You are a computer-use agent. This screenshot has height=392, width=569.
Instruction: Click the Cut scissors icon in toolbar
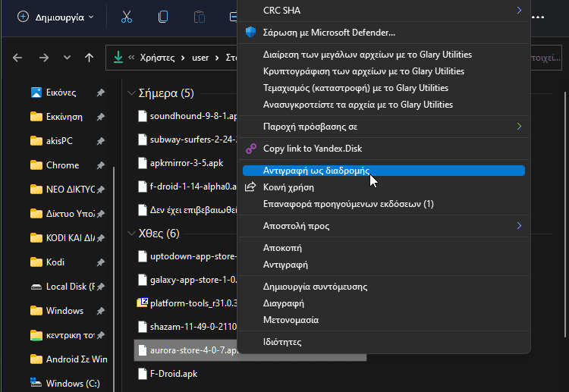pyautogui.click(x=127, y=17)
